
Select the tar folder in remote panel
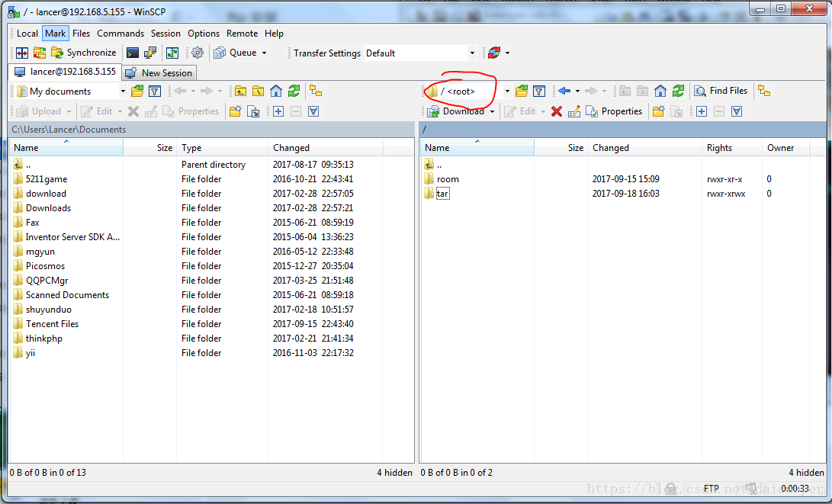pyautogui.click(x=442, y=194)
